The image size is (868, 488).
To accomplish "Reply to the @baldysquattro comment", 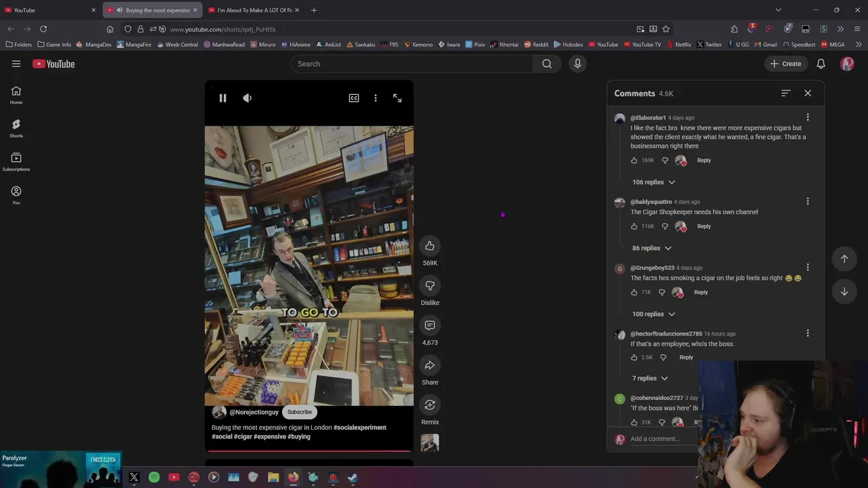I will (x=704, y=226).
